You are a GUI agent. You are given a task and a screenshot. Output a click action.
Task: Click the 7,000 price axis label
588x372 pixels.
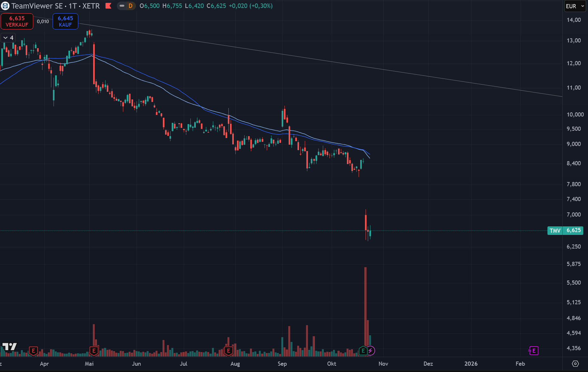coord(574,215)
